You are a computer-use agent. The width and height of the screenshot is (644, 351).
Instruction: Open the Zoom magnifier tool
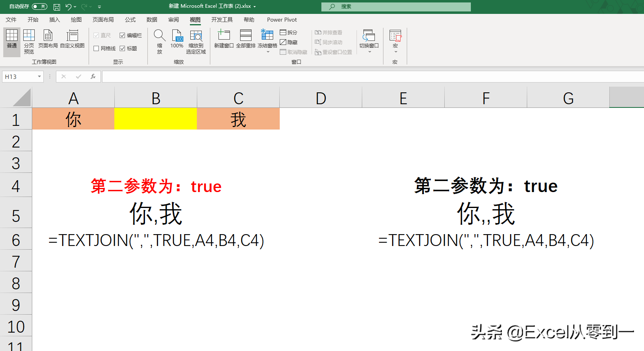(160, 42)
